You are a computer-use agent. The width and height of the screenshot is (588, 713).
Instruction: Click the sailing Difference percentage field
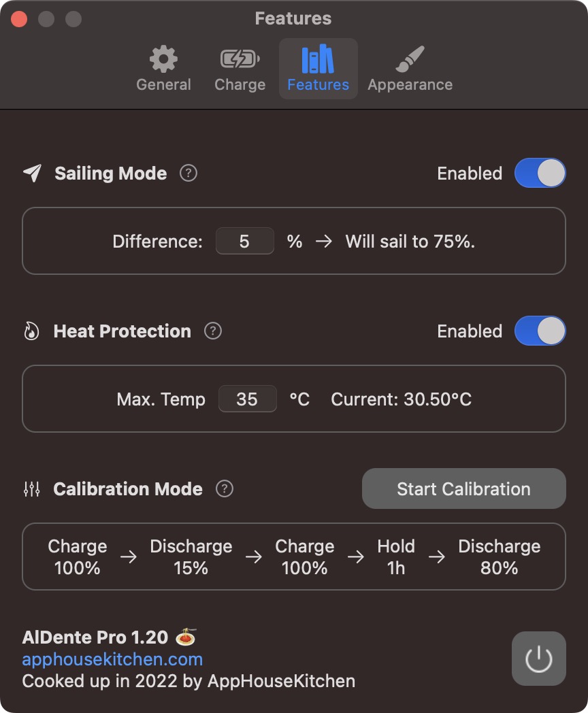(244, 242)
